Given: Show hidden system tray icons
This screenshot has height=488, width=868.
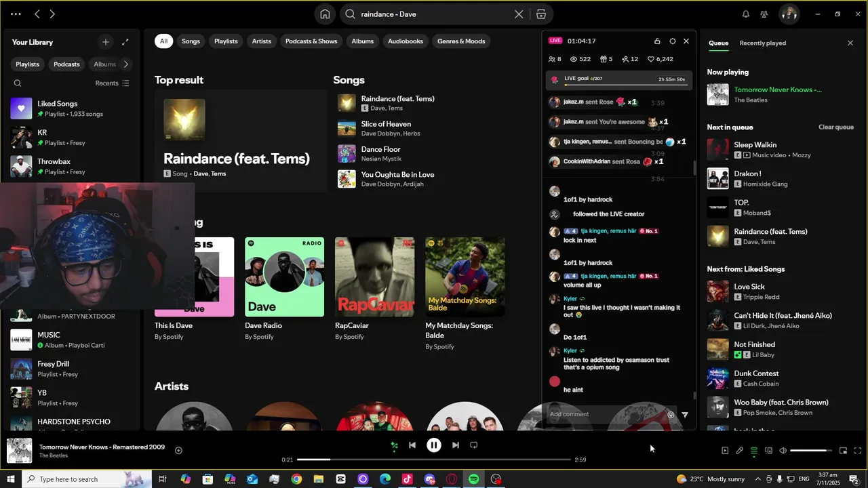Looking at the screenshot, I should [x=757, y=479].
